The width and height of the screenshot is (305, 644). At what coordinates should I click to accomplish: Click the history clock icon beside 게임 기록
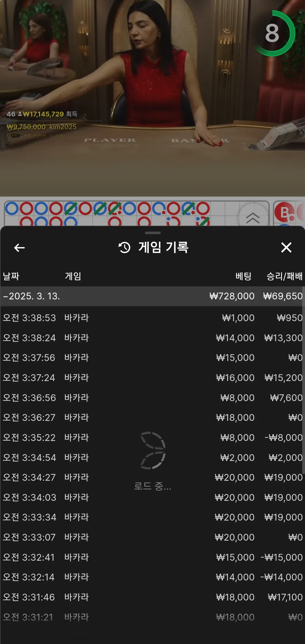(124, 247)
